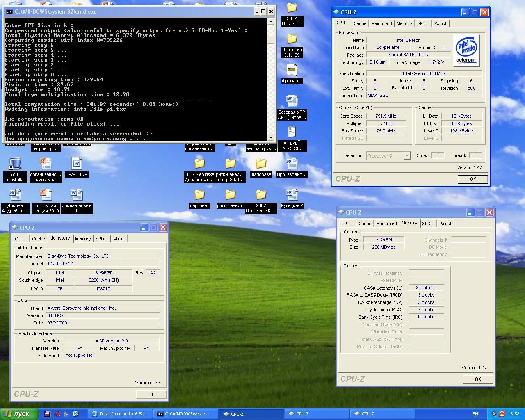This screenshot has width=525, height=420.
Task: Click cmd window scrollbar up arrow
Action: click(271, 22)
